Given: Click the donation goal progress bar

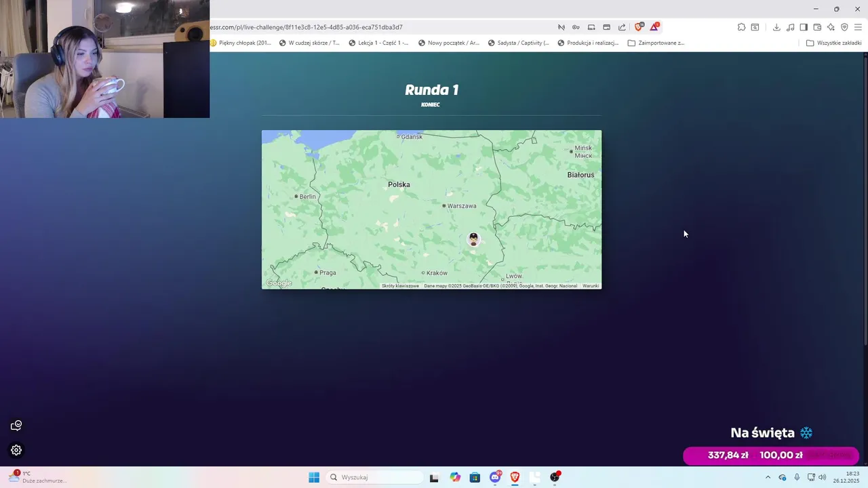Looking at the screenshot, I should 771,455.
